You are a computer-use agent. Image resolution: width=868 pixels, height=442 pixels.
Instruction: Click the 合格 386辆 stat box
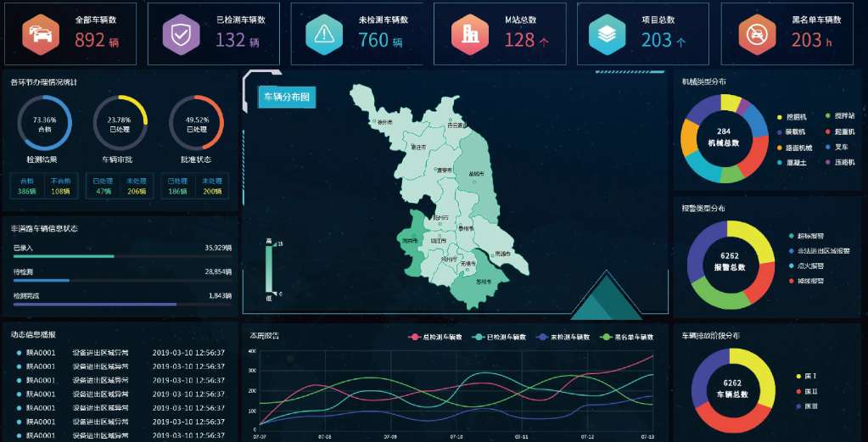click(x=26, y=186)
